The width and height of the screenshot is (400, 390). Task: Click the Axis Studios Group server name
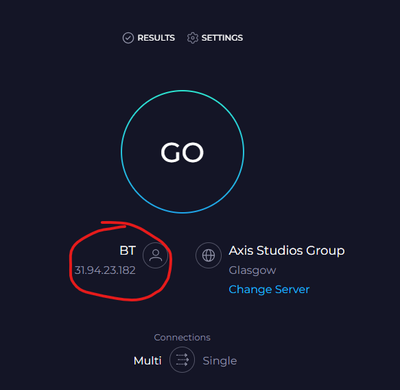[x=287, y=250]
